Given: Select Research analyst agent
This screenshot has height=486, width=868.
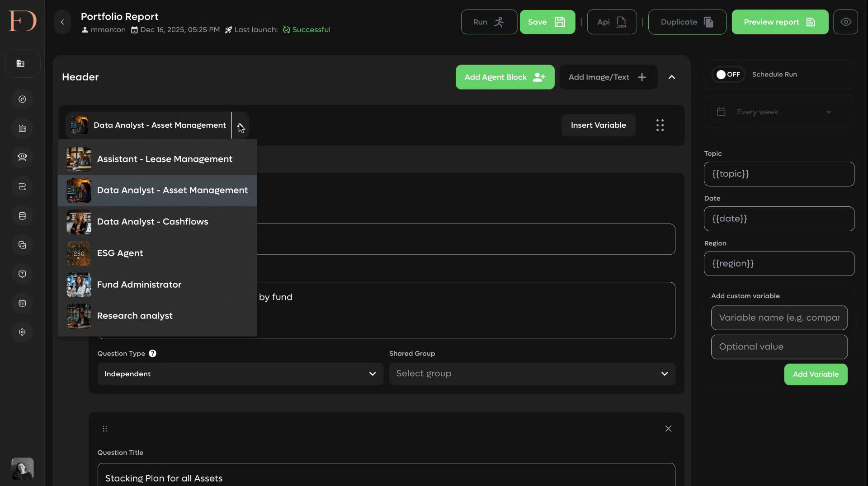Looking at the screenshot, I should coord(157,316).
